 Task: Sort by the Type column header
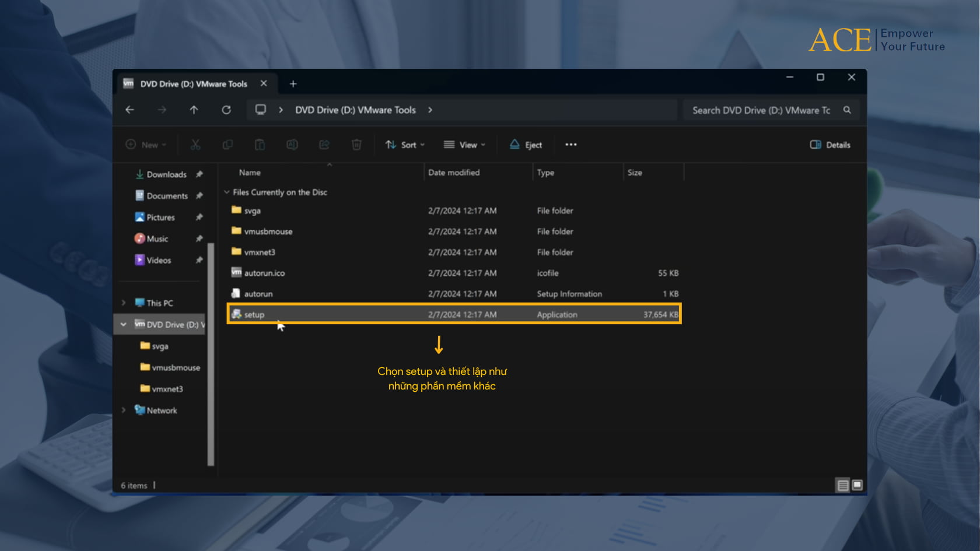pos(545,173)
